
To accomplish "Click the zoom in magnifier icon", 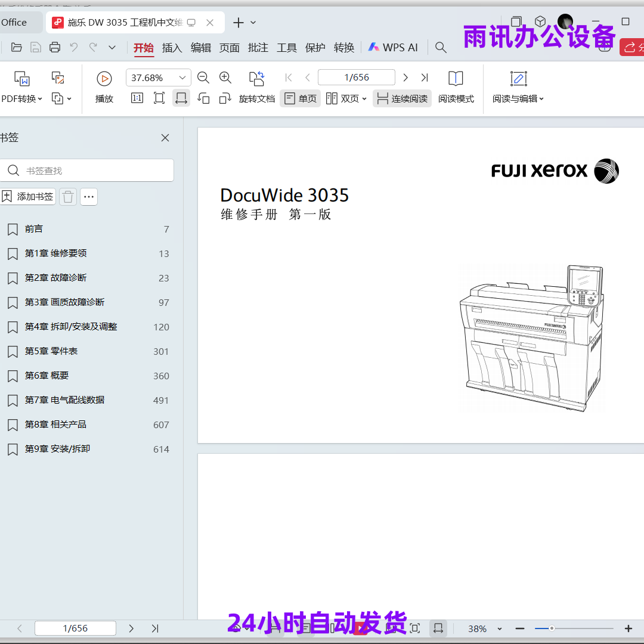I will click(225, 78).
